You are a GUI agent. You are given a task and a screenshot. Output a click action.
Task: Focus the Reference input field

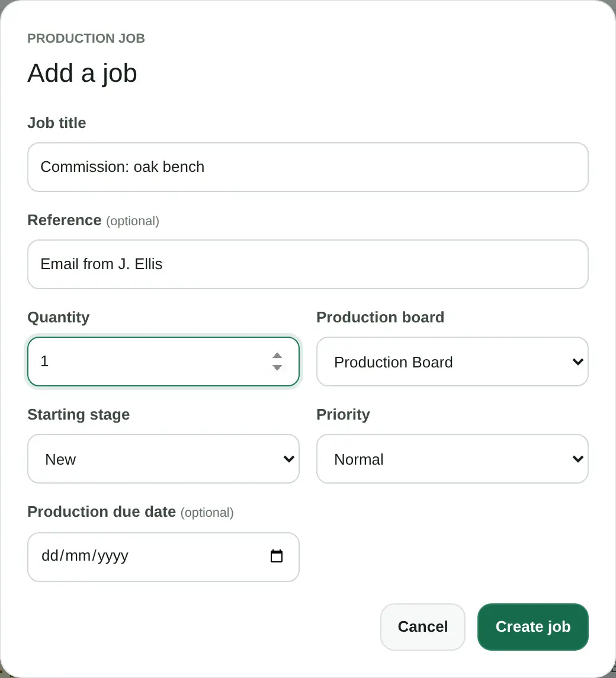308,264
